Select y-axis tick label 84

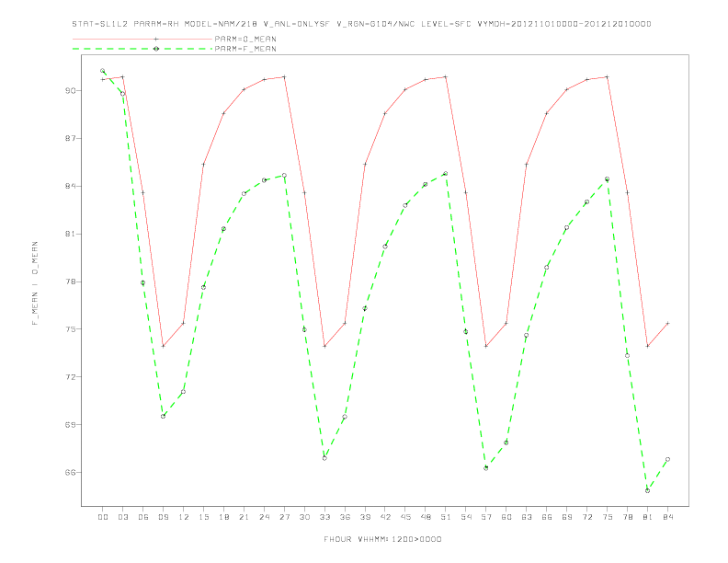tap(71, 186)
